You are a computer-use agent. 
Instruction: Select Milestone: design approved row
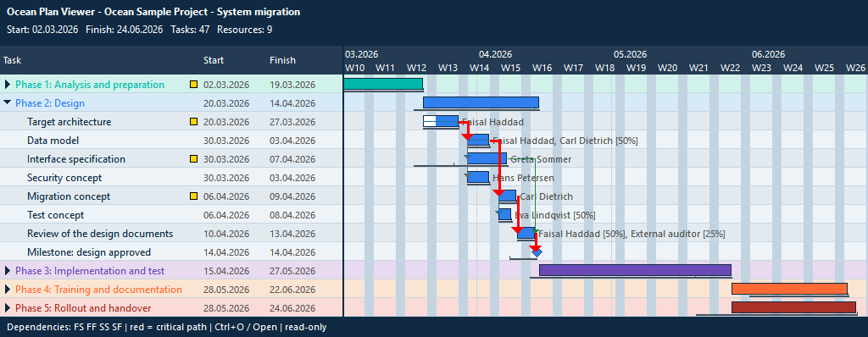click(x=171, y=252)
